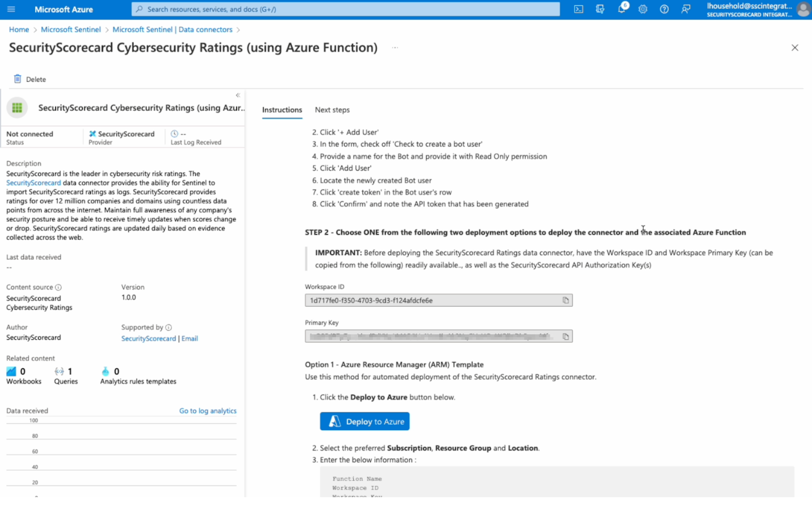Viewport: 812px width, 515px height.
Task: Click Content source info icon
Action: pos(58,287)
